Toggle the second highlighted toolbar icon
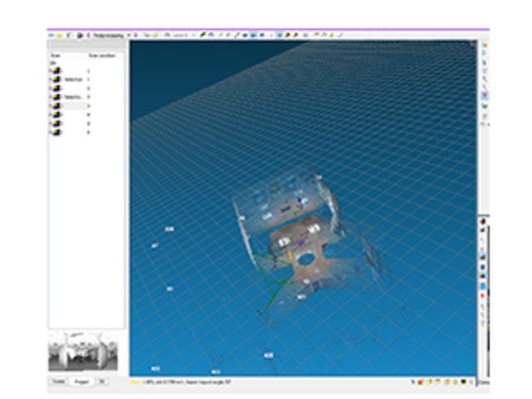This screenshot has width=532, height=399. click(x=279, y=35)
